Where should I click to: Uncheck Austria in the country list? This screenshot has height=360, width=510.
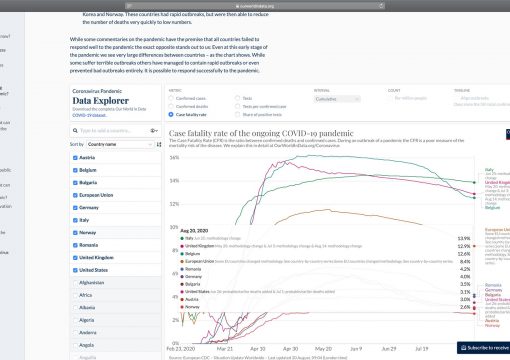pyautogui.click(x=75, y=158)
